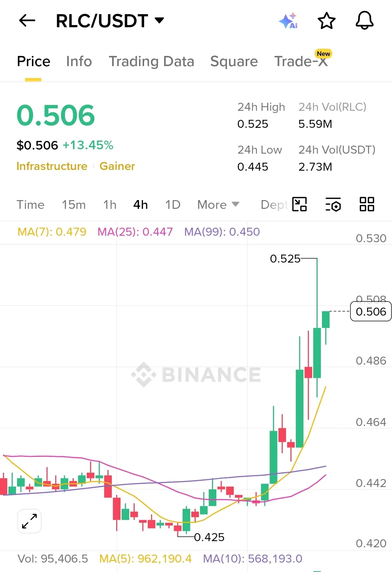This screenshot has height=572, width=392.
Task: Select the Time chart interval
Action: point(30,204)
